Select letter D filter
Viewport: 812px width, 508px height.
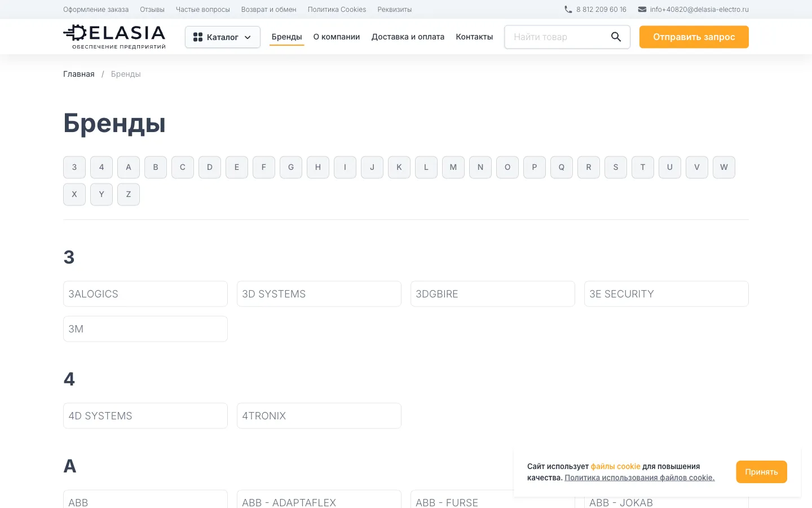coord(210,167)
